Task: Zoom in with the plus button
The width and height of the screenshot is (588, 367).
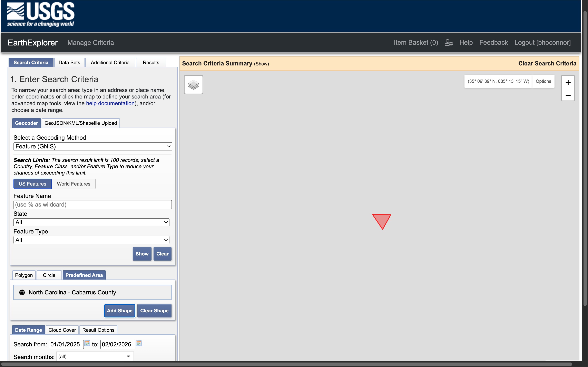Action: [x=568, y=83]
